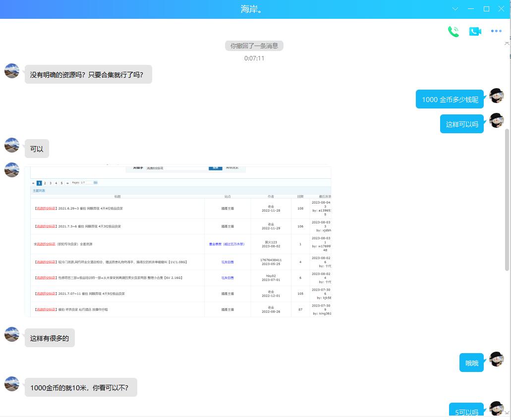511x420 pixels.
Task: Start a video call with the contact
Action: coord(475,31)
